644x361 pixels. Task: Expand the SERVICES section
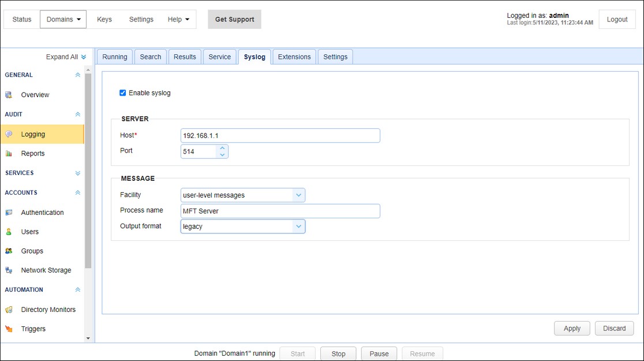coord(78,173)
